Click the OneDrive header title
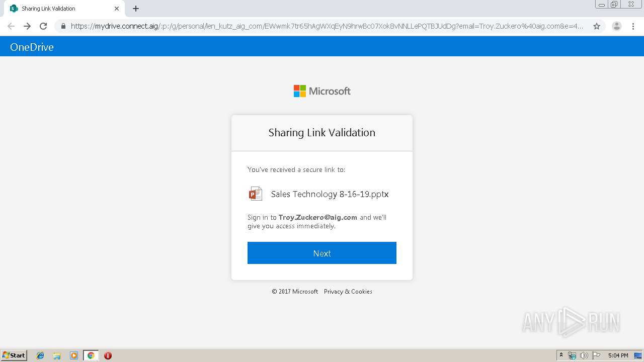 pyautogui.click(x=32, y=47)
